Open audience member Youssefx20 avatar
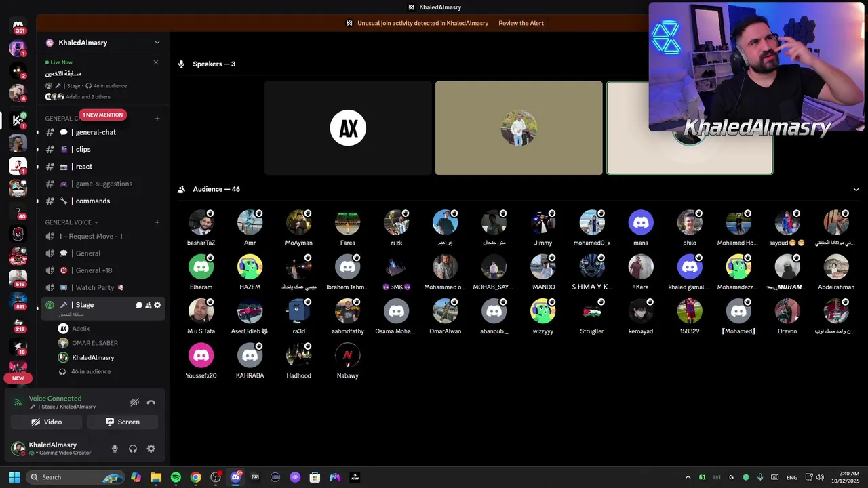 click(x=201, y=355)
